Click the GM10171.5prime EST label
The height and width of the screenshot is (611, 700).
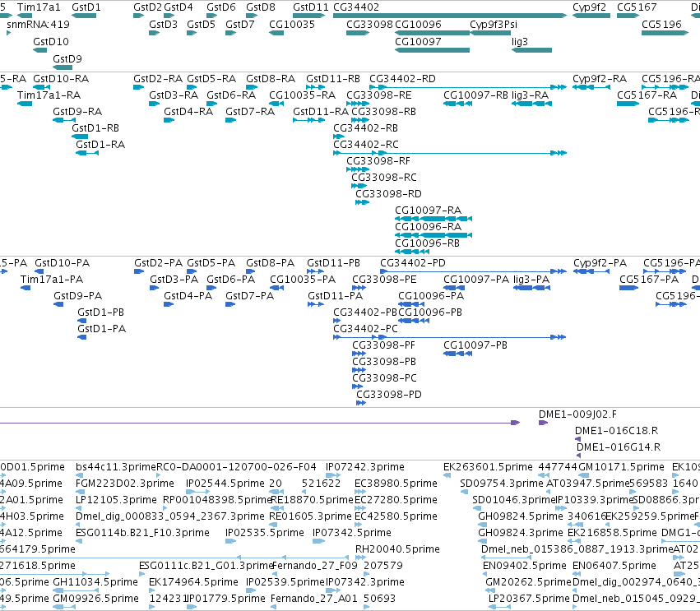click(621, 467)
